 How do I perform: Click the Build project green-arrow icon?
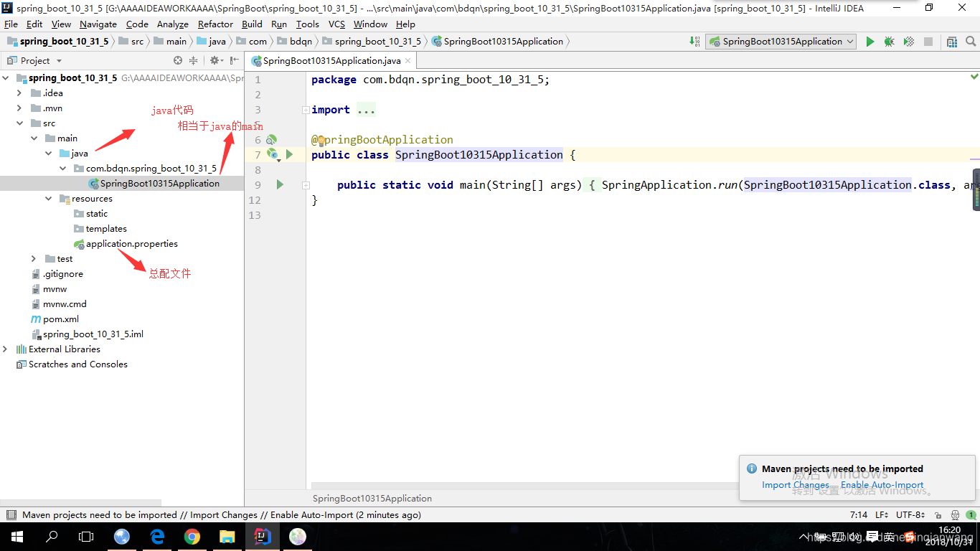coord(694,42)
